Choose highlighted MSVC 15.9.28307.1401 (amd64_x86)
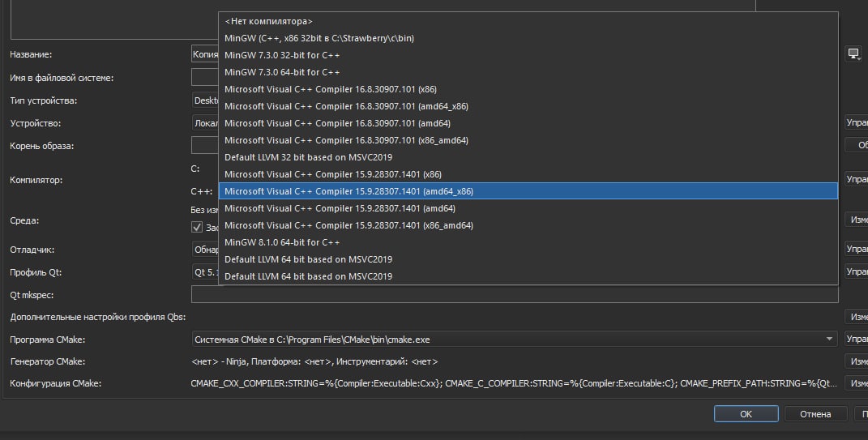This screenshot has height=440, width=868. (x=528, y=191)
